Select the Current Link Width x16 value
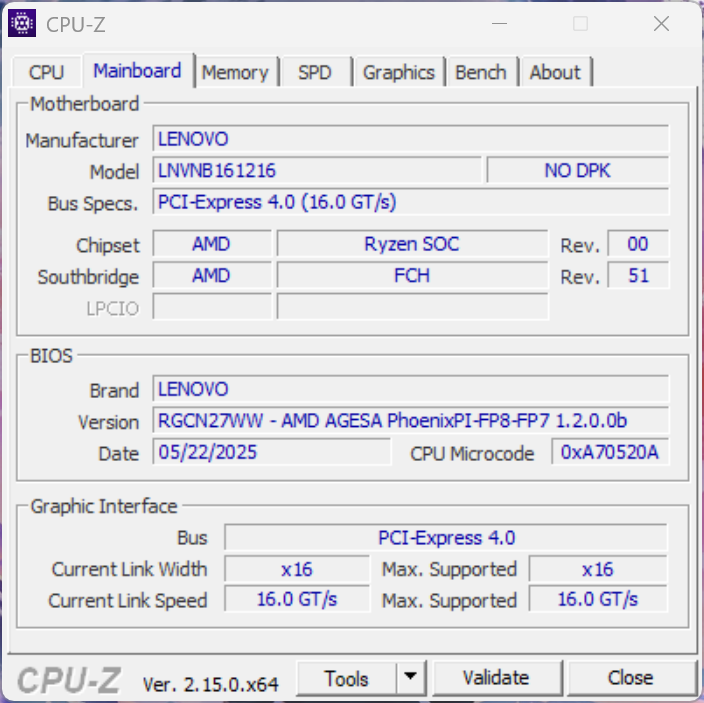The image size is (704, 703). coord(297,569)
